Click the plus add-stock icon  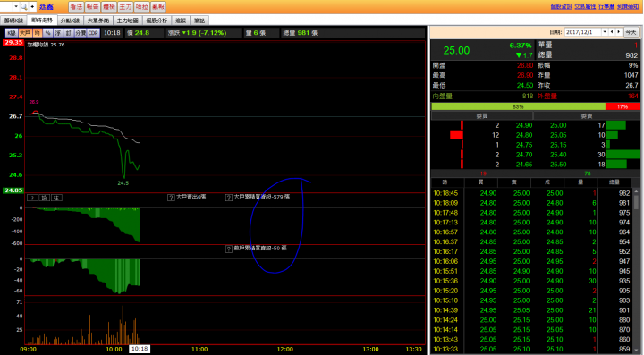coord(32,6)
